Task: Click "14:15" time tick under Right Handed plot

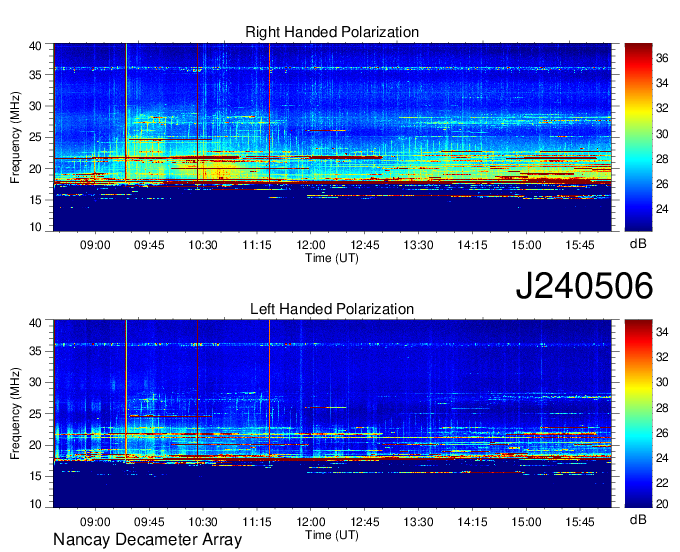Action: click(x=472, y=245)
